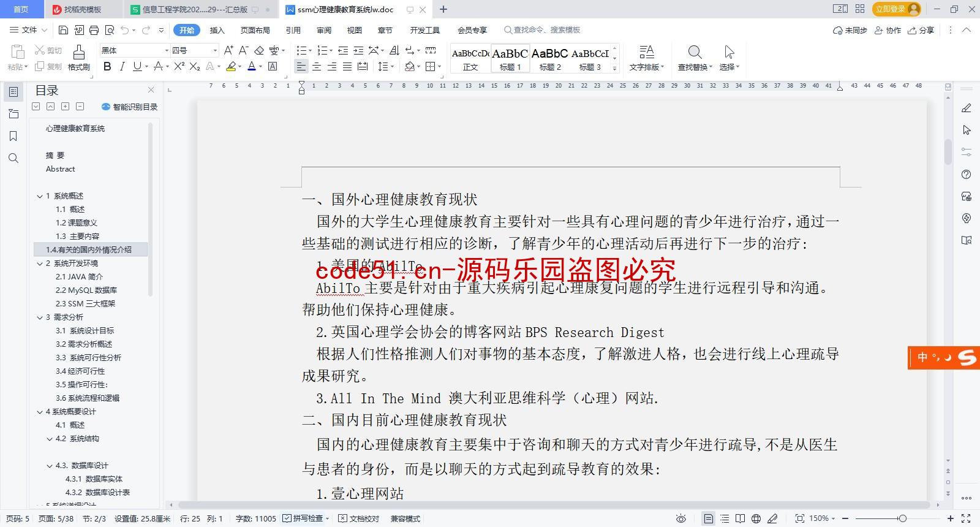Click the increase indent icon
This screenshot has height=527, width=980.
pos(358,50)
